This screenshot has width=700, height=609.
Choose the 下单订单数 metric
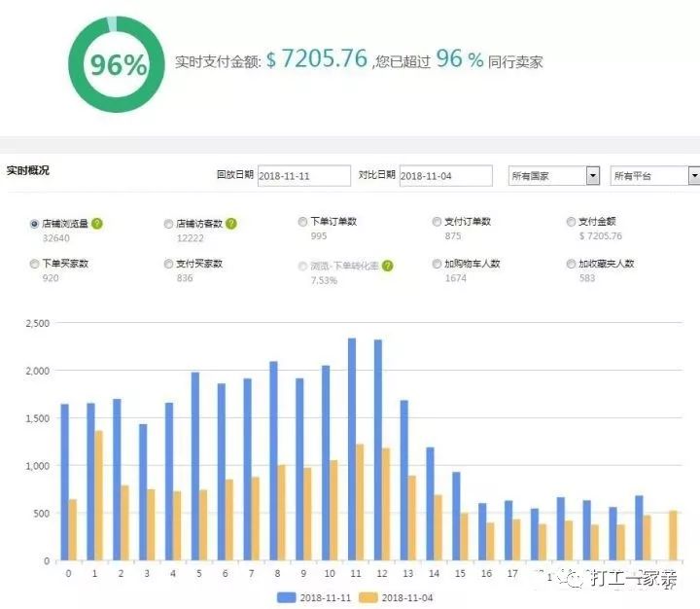point(302,222)
